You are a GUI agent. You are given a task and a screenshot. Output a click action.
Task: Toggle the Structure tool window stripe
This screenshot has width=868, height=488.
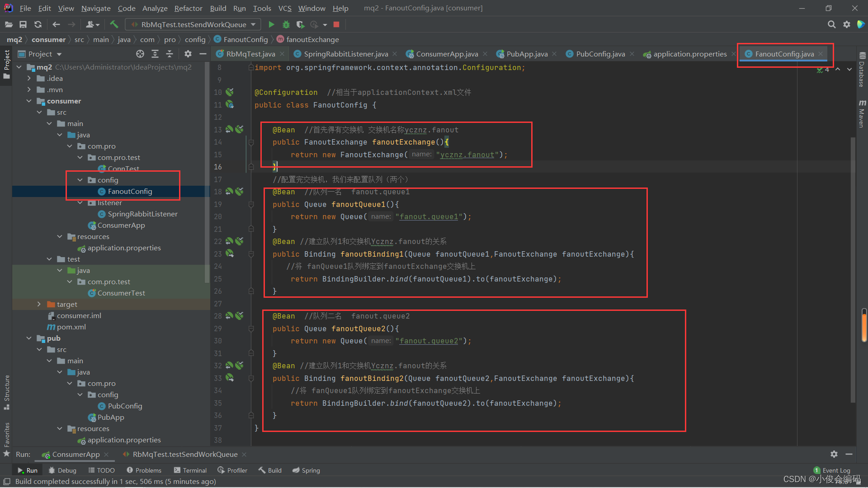pos(6,391)
